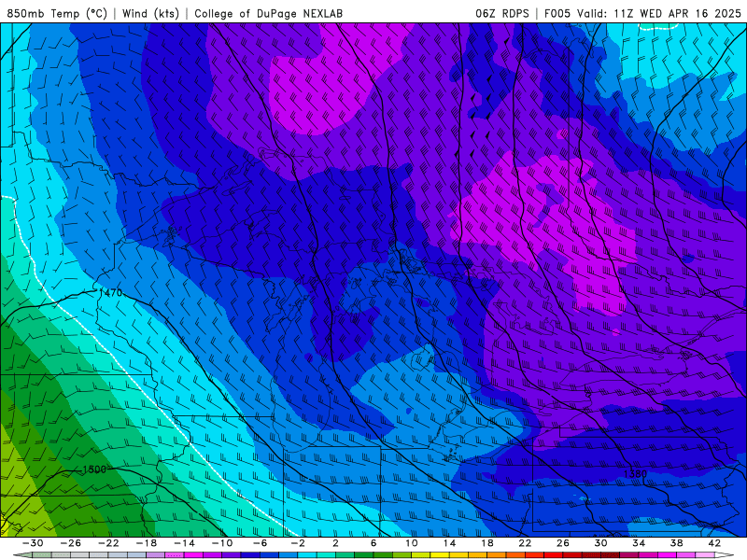Click the white right arrow end of colorbar

click(x=725, y=555)
